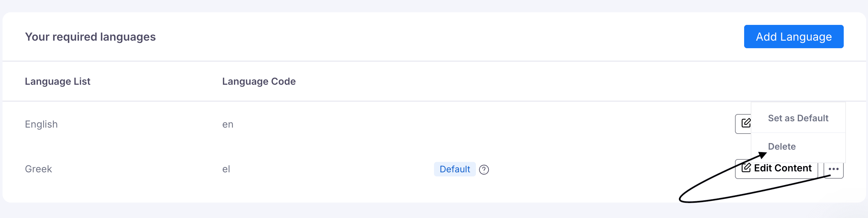
Task: Click the pencil icon in Greek's Edit Content
Action: click(x=746, y=168)
